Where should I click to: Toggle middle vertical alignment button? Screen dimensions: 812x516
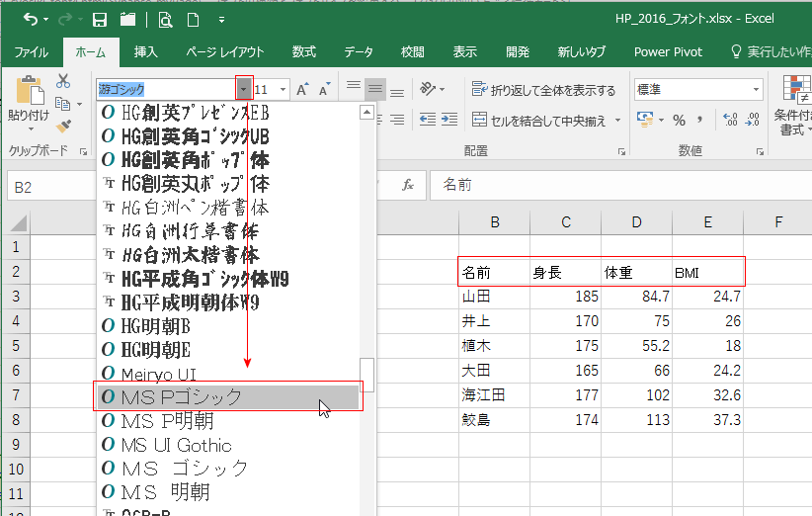pos(374,90)
